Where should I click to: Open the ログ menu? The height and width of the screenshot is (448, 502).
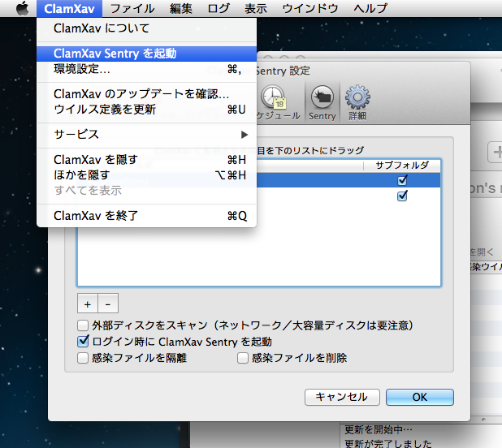coord(219,8)
